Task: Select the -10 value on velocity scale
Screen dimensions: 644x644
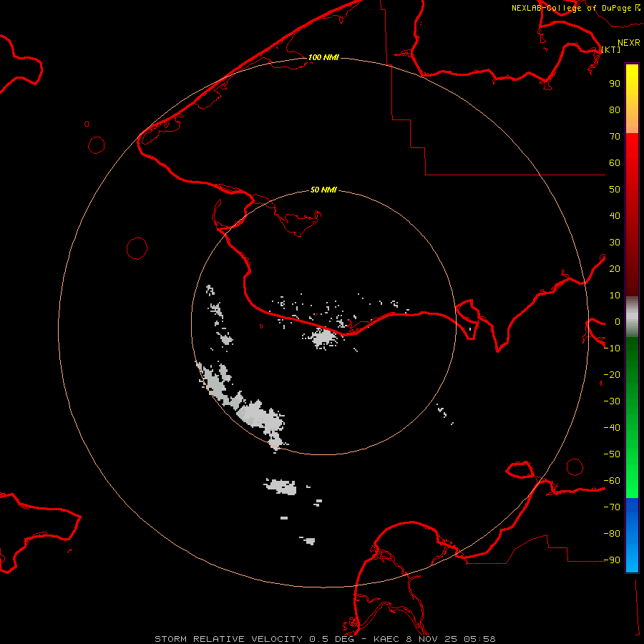Action: coord(612,348)
